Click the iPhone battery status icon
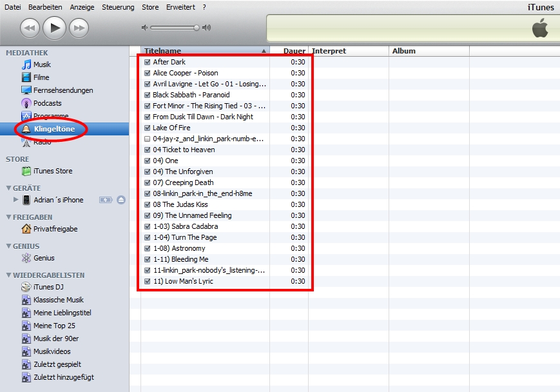 (x=106, y=200)
